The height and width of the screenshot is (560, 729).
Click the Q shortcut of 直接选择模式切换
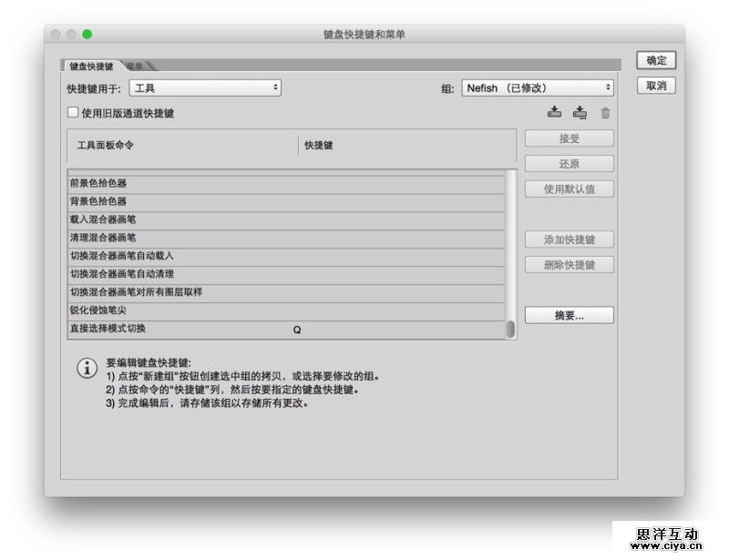pyautogui.click(x=297, y=330)
